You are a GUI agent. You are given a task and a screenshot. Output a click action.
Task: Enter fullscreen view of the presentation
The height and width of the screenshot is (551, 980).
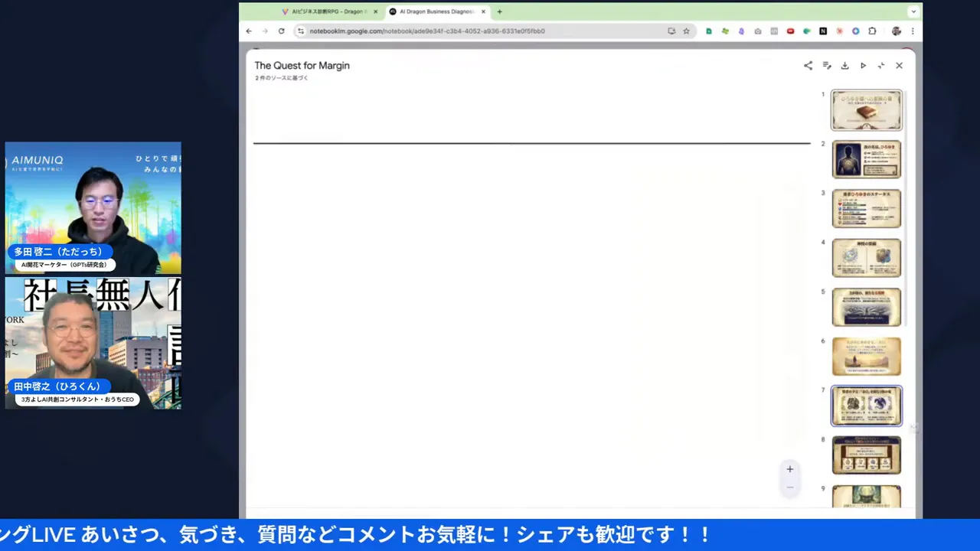[x=881, y=65]
